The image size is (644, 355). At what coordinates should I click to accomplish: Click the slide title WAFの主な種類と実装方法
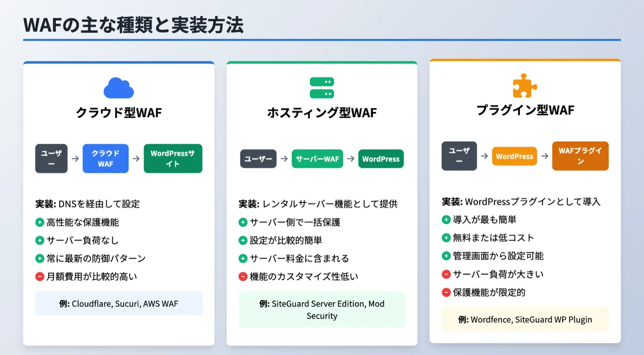[134, 25]
